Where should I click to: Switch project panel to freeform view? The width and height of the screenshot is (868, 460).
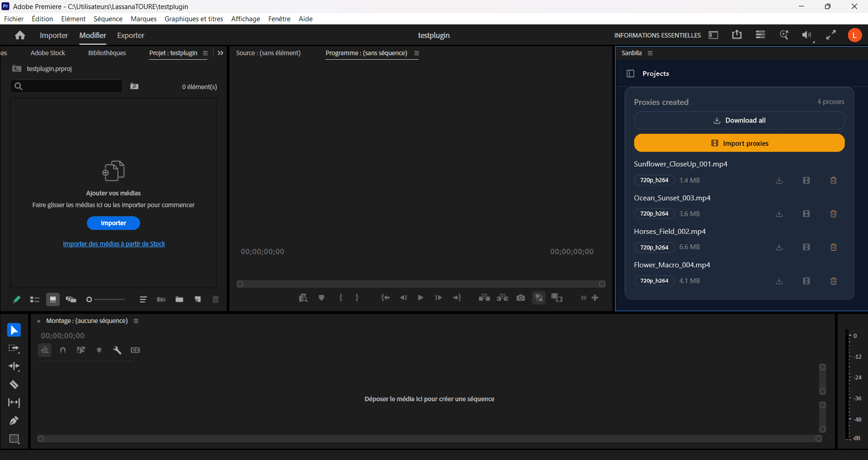coord(71,299)
